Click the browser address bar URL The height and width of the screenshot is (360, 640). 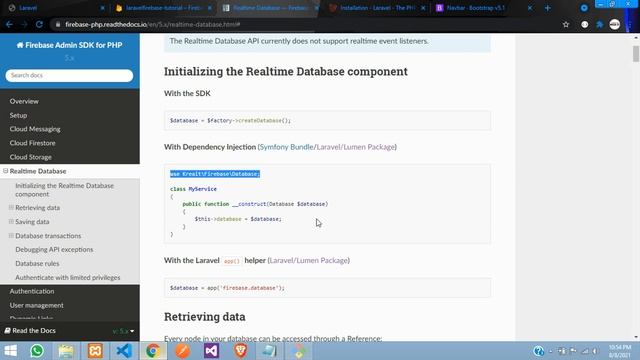pyautogui.click(x=153, y=24)
